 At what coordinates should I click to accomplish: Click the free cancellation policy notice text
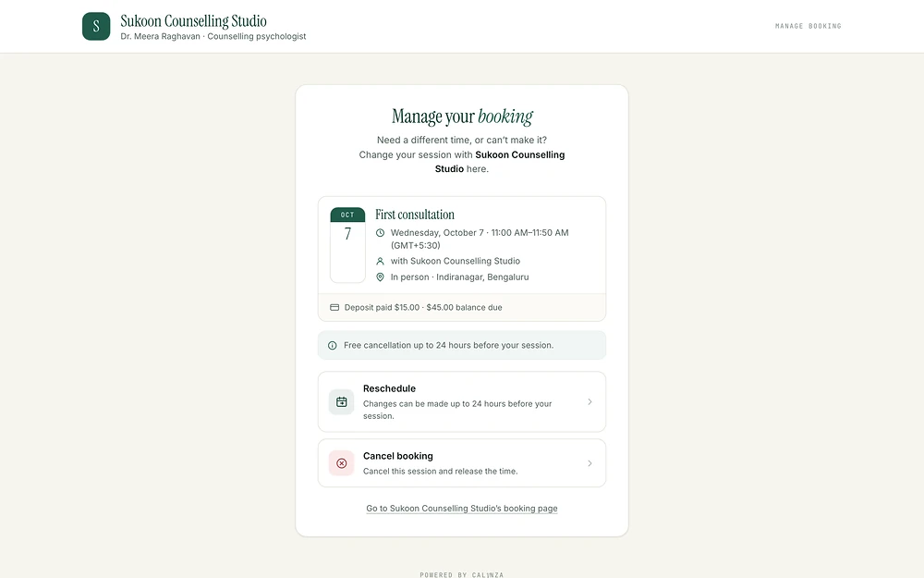click(x=448, y=346)
